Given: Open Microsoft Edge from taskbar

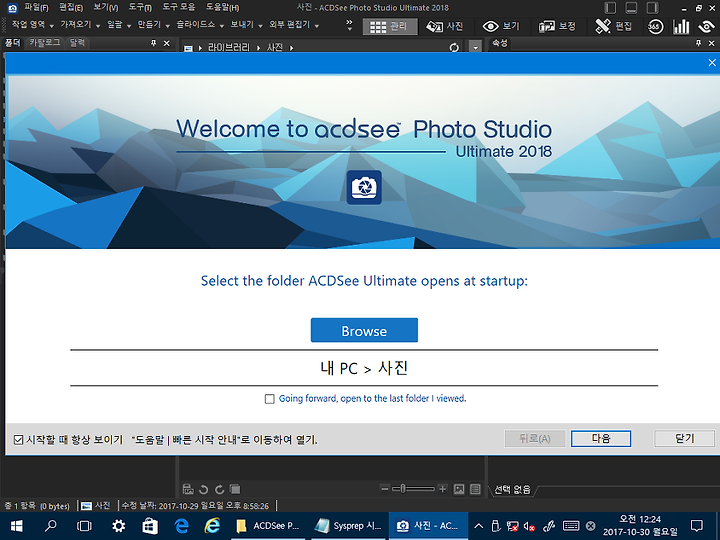Looking at the screenshot, I should 182,526.
